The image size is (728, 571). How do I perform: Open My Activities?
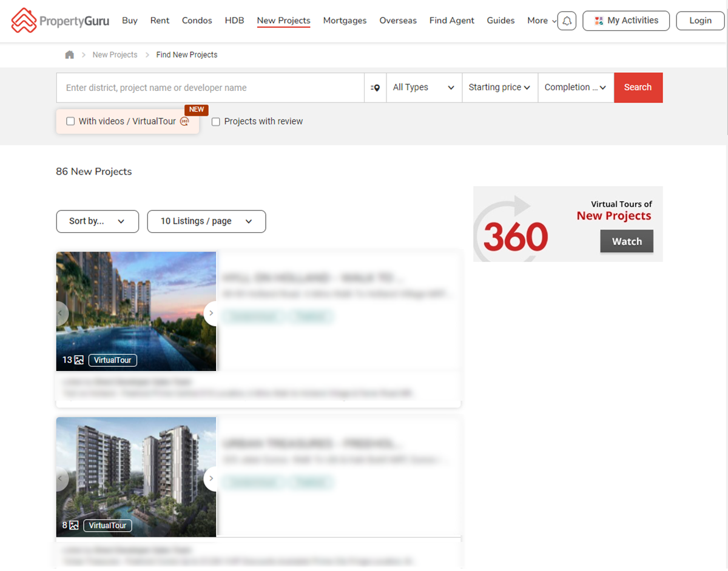pos(626,21)
